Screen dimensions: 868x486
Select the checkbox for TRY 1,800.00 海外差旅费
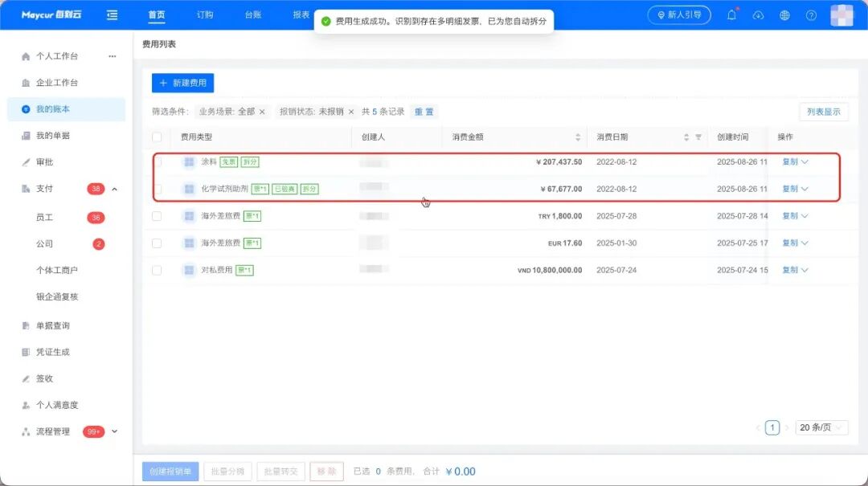click(x=157, y=216)
